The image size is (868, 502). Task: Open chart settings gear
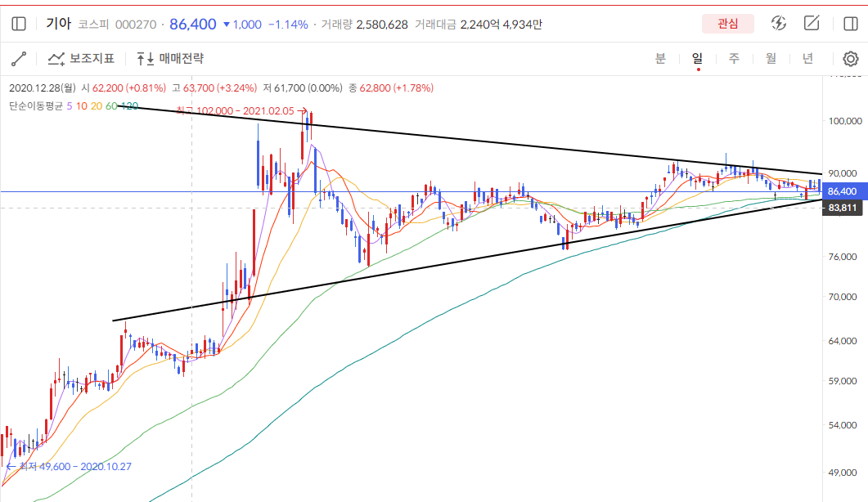point(851,59)
